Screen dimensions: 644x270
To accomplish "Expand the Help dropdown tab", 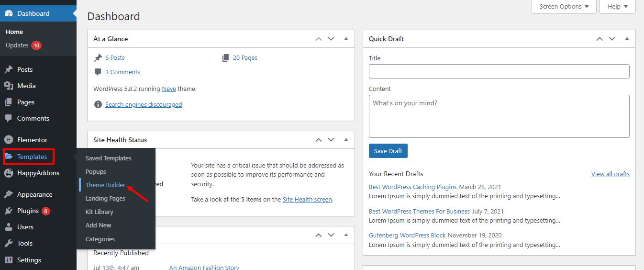I will pos(617,7).
